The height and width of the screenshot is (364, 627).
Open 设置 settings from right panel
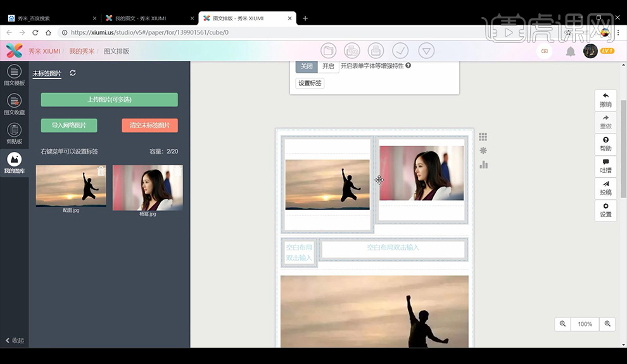click(605, 210)
